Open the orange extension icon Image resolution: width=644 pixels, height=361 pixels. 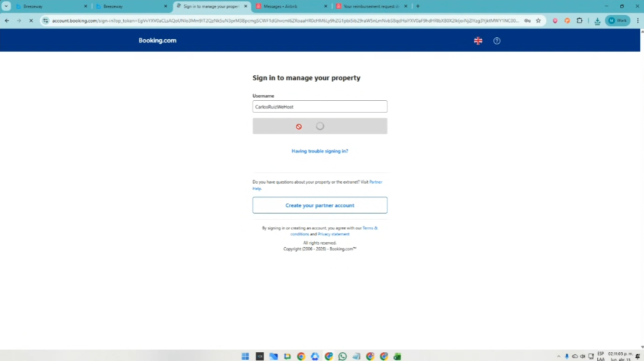tap(567, 21)
